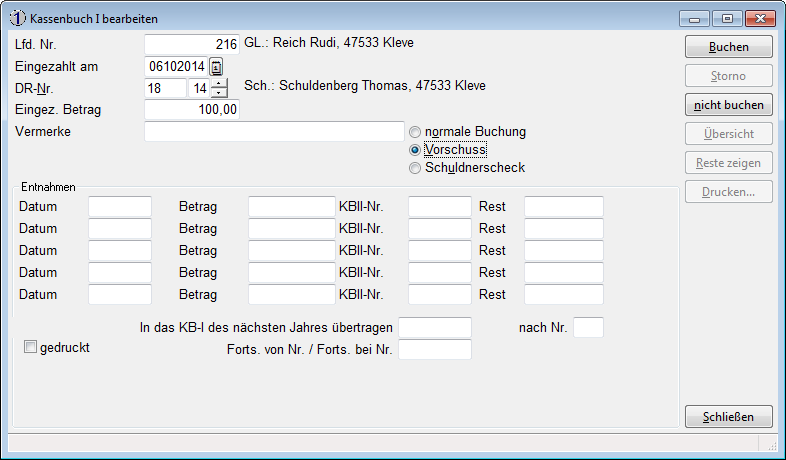Click into the Vermerke text field
Viewport: 786px width, 460px height.
click(274, 132)
